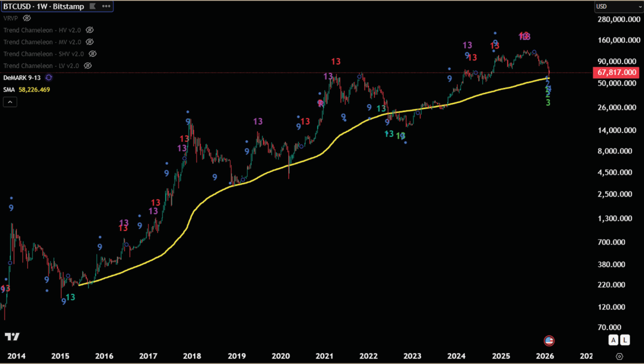
Task: Click the 90,000.000 price axis label
Action: click(616, 61)
